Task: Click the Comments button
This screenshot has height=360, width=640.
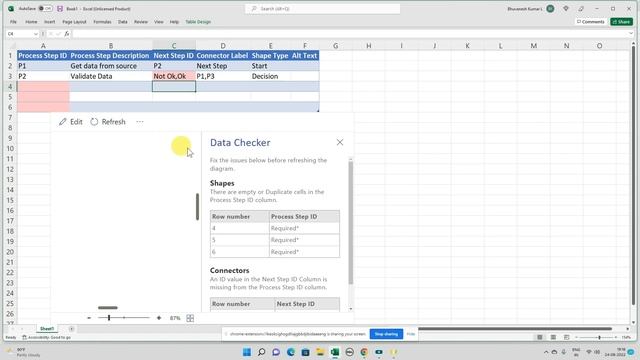Action: [590, 22]
